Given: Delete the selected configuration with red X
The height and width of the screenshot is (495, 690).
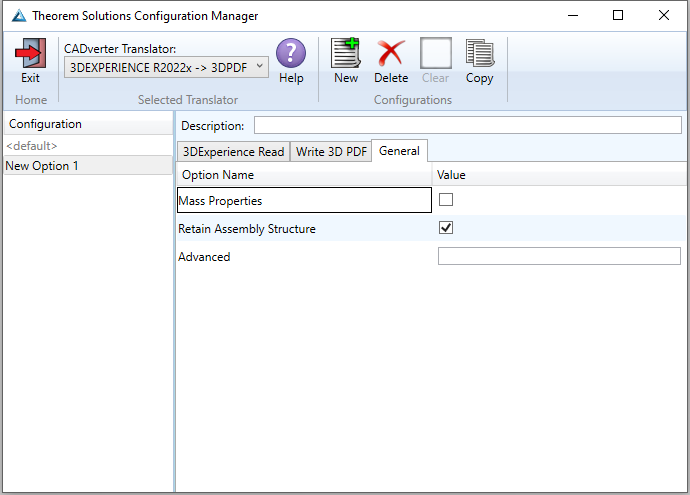Looking at the screenshot, I should [x=391, y=53].
